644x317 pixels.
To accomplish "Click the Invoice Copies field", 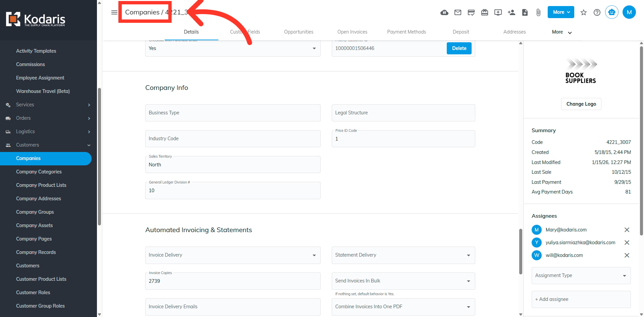I will (233, 281).
